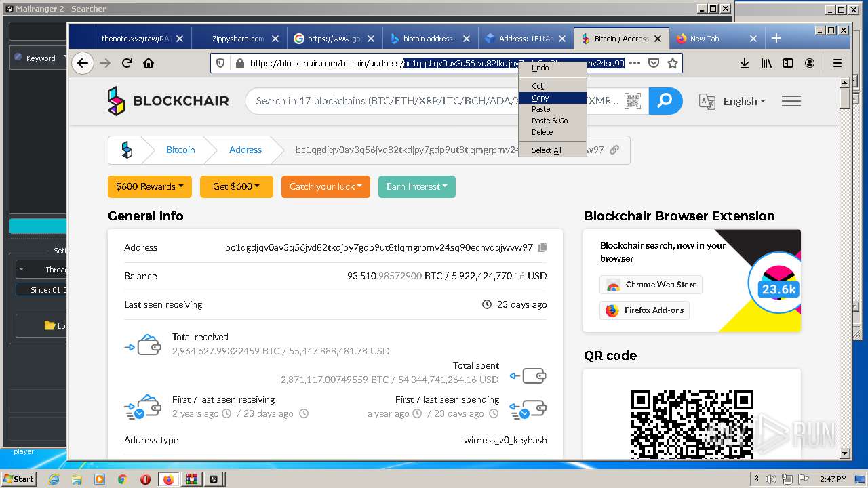Click the taskbar clock showing 2:47 PM

pos(833,479)
